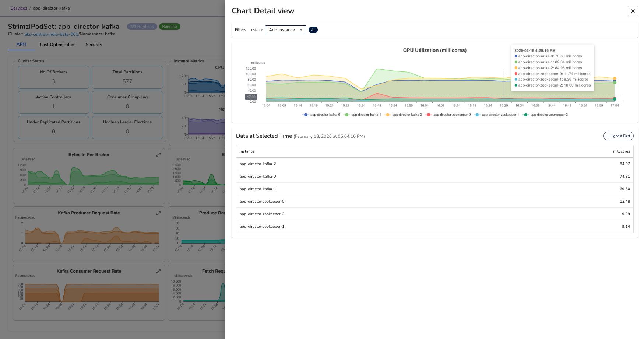Switch to the Cost Optimization tab

[x=57, y=45]
